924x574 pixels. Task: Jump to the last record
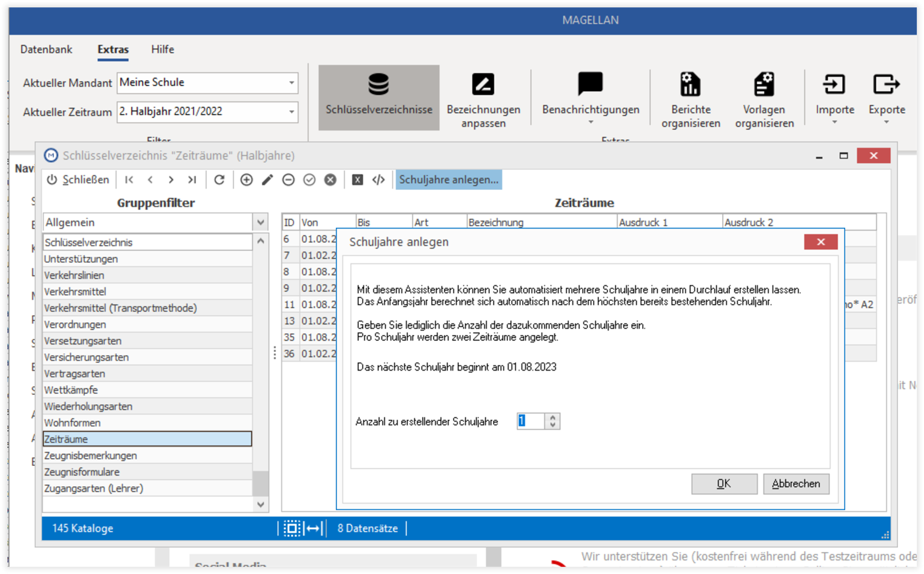click(x=192, y=180)
